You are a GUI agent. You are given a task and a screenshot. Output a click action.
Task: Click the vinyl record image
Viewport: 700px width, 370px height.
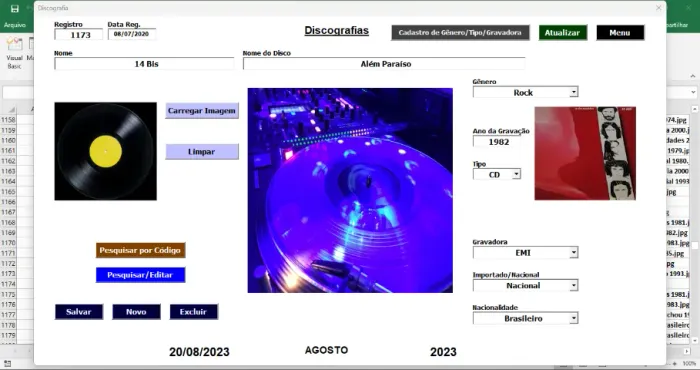click(x=106, y=151)
